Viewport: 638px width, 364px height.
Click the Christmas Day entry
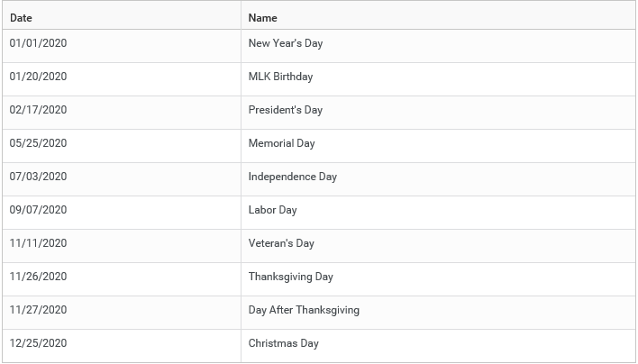(x=284, y=343)
